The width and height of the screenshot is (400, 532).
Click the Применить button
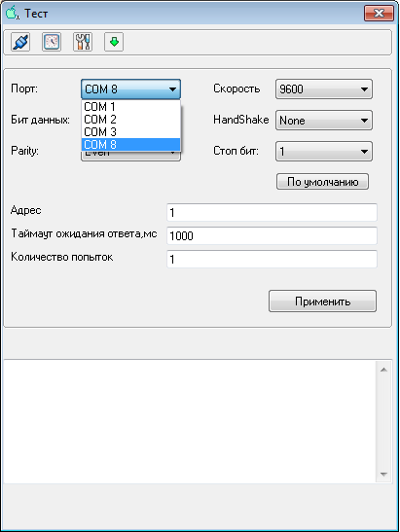(x=322, y=301)
